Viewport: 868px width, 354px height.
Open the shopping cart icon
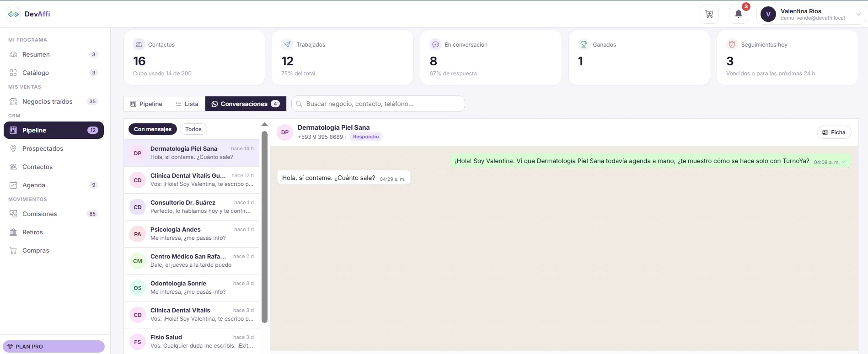coord(709,14)
